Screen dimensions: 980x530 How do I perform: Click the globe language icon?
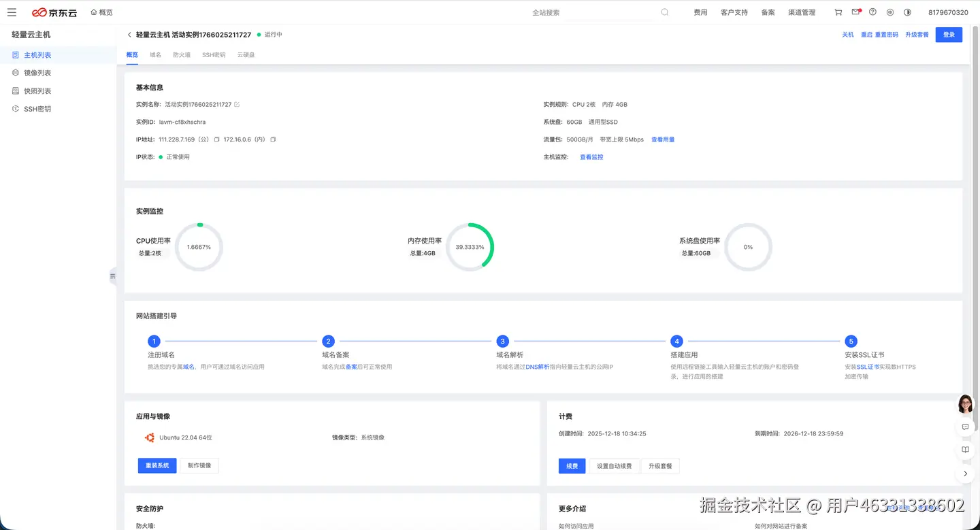click(890, 12)
